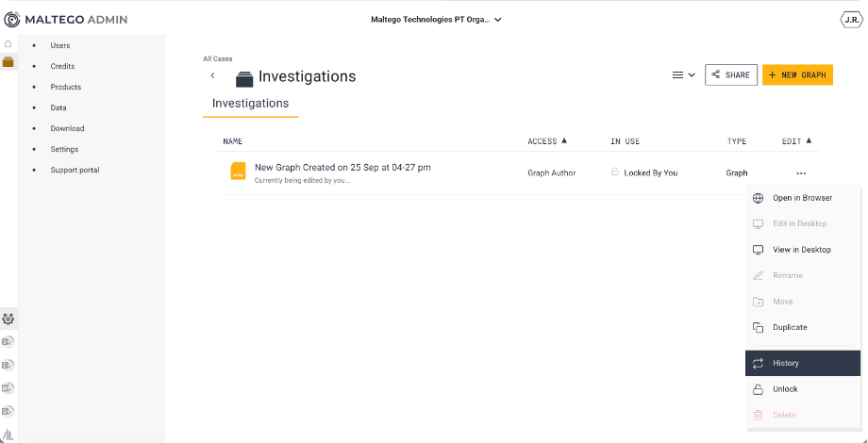868x443 pixels.
Task: Click the lock icon beside Locked By You
Action: [614, 172]
